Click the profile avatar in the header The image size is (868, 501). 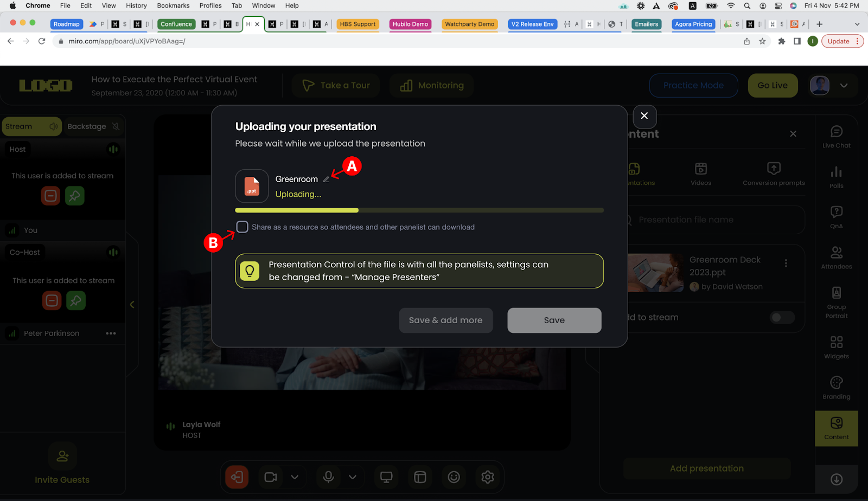[x=820, y=86]
